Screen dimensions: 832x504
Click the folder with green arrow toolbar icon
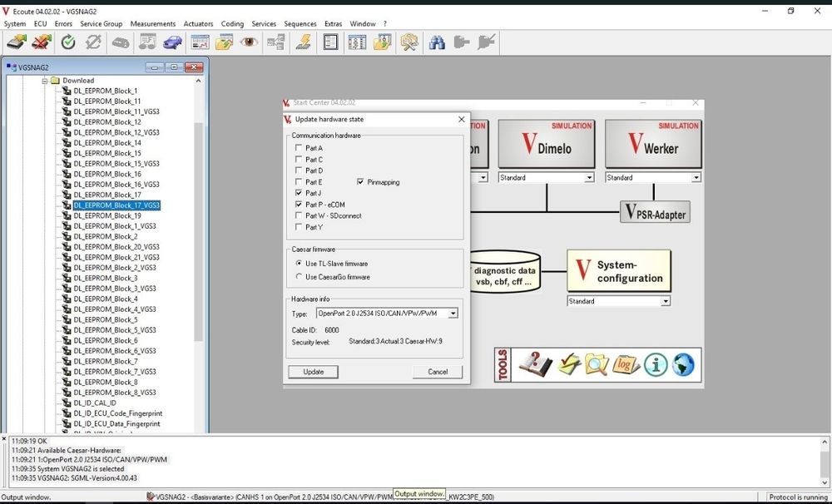click(225, 42)
